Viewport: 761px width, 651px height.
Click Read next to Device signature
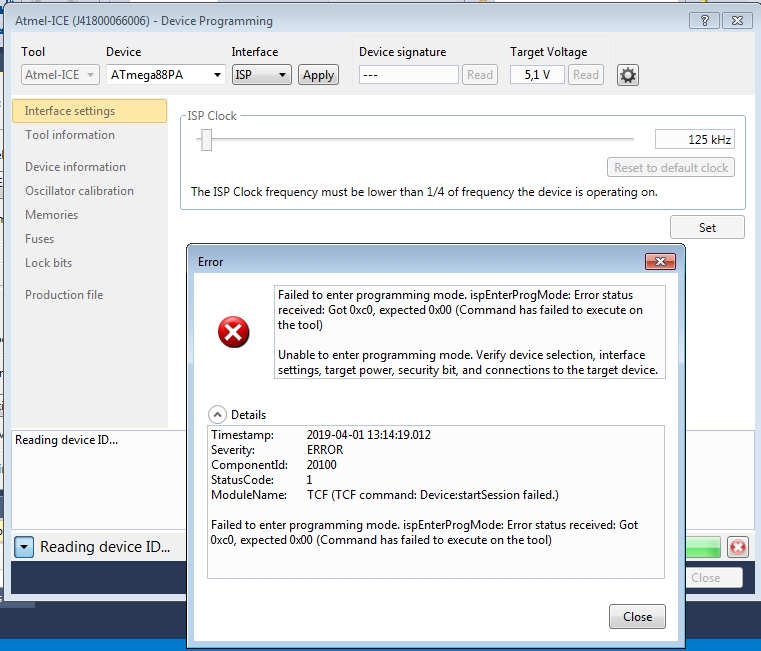point(480,75)
